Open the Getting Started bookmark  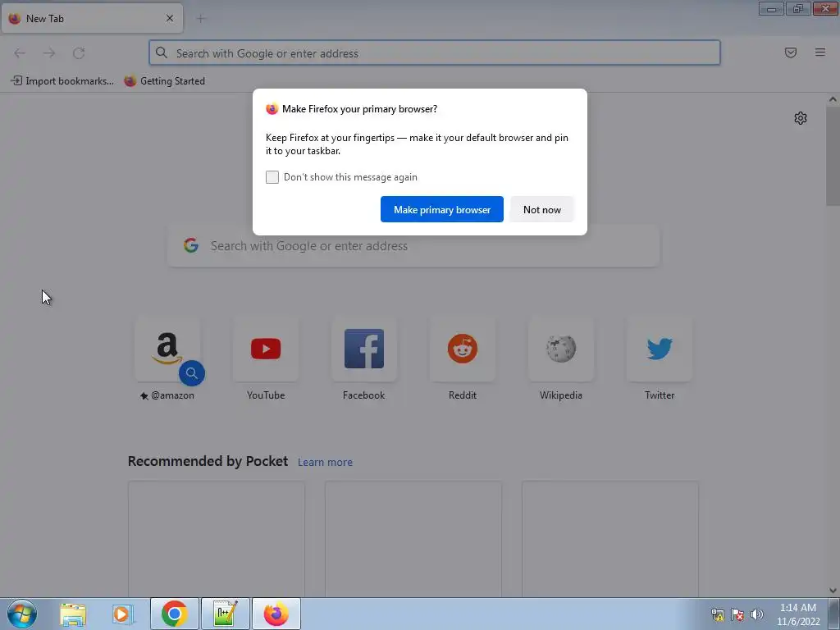point(165,81)
